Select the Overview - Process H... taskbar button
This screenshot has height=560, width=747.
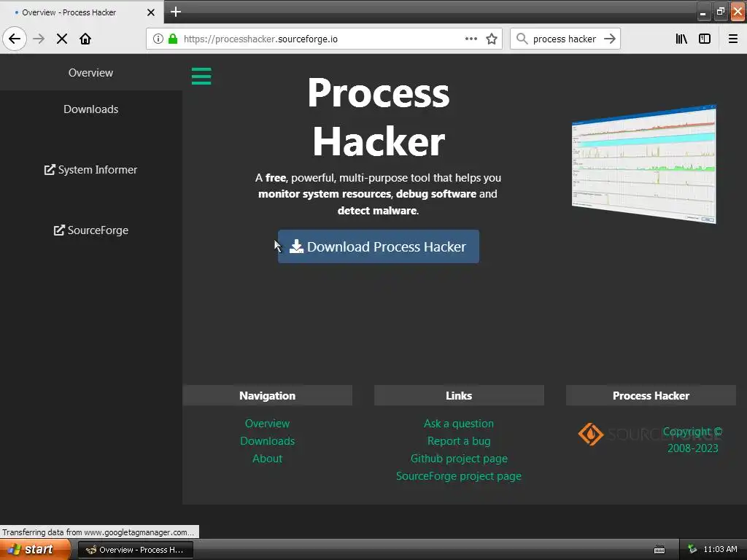click(x=136, y=550)
